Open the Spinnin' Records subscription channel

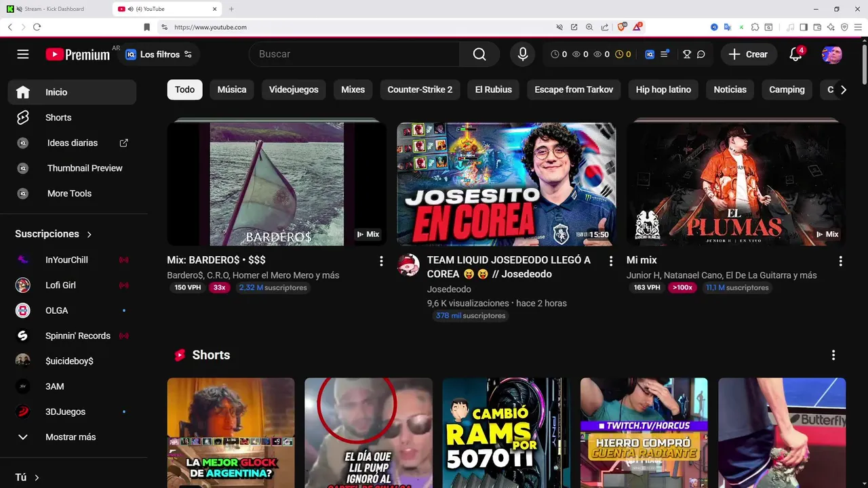tap(72, 335)
